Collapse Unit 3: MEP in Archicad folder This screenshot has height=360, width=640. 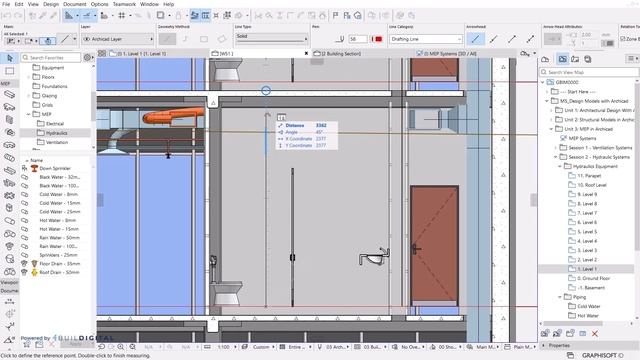click(551, 129)
